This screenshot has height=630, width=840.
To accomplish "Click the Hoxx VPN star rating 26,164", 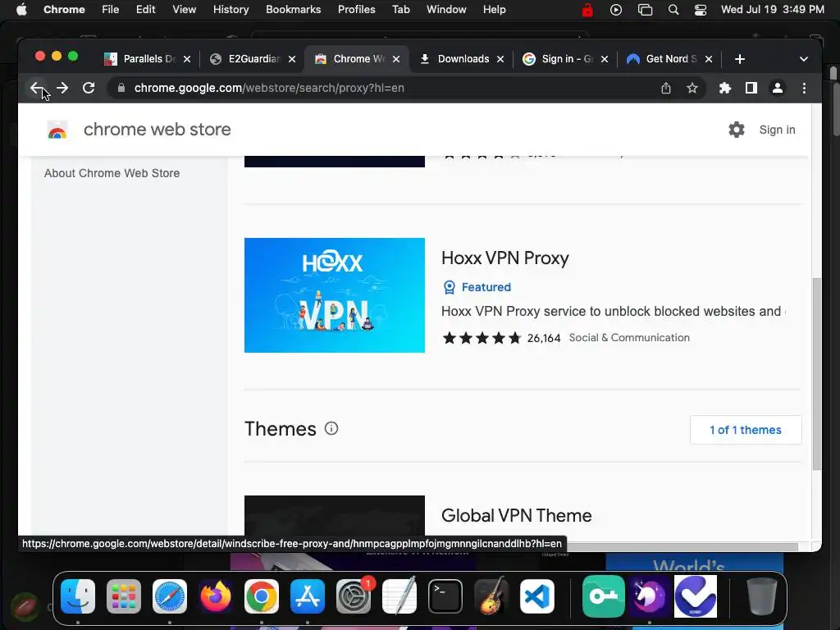I will (x=500, y=338).
